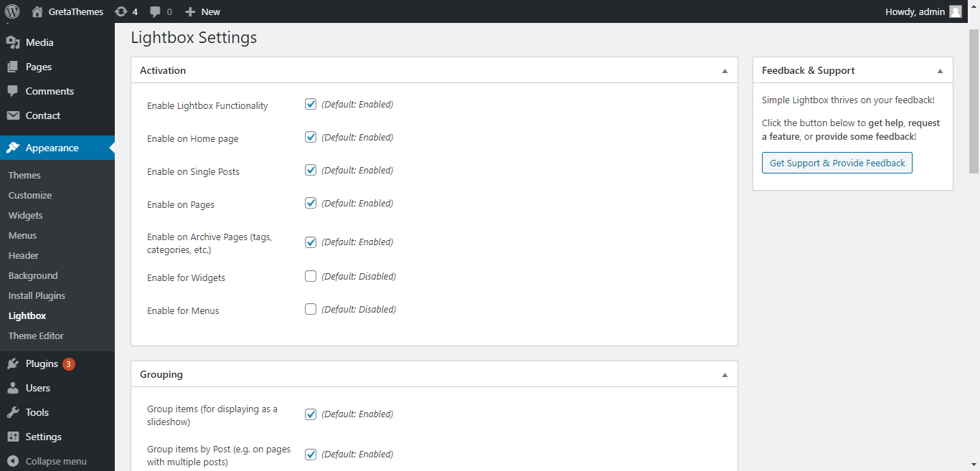Open the Theme Editor submenu item
The width and height of the screenshot is (980, 471).
pos(36,336)
